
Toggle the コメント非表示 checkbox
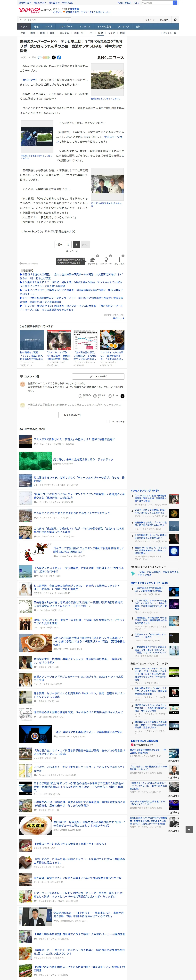click(108, 422)
